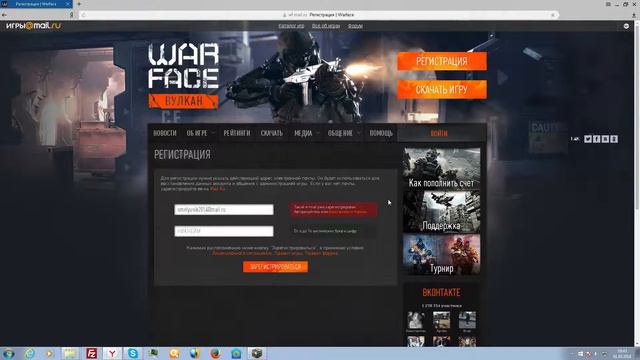Open Windows Explorer folder taskbar icon
This screenshot has width=640, height=360.
tap(70, 353)
